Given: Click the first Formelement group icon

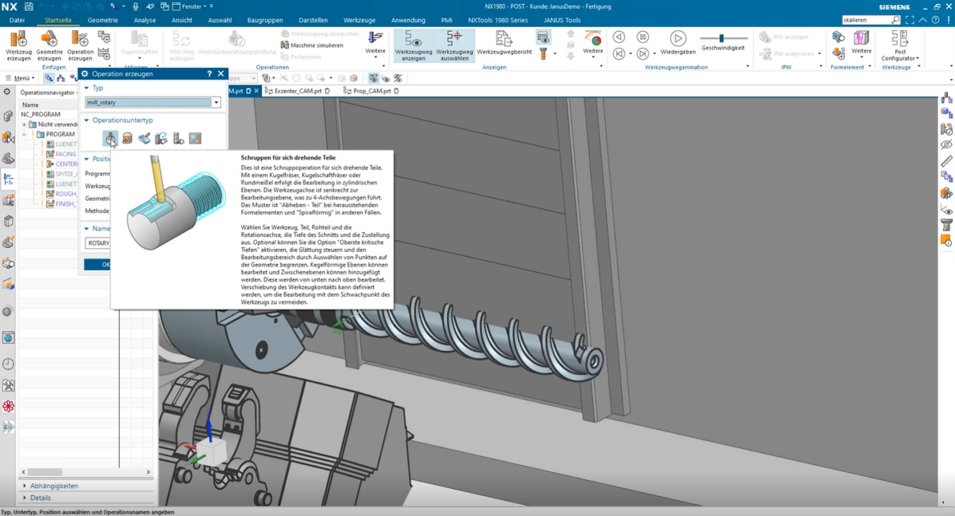Looking at the screenshot, I should pyautogui.click(x=839, y=38).
